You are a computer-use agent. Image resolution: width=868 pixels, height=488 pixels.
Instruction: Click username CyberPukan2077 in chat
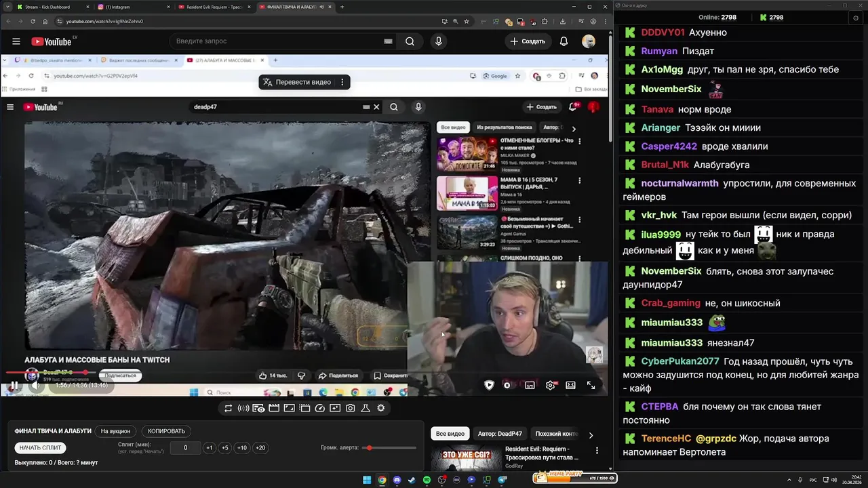tap(680, 361)
